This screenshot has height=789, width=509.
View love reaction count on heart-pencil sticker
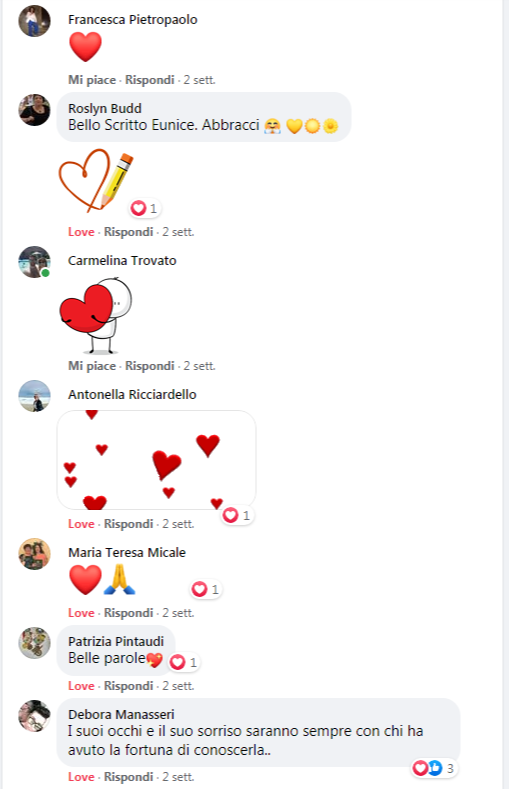tap(144, 208)
